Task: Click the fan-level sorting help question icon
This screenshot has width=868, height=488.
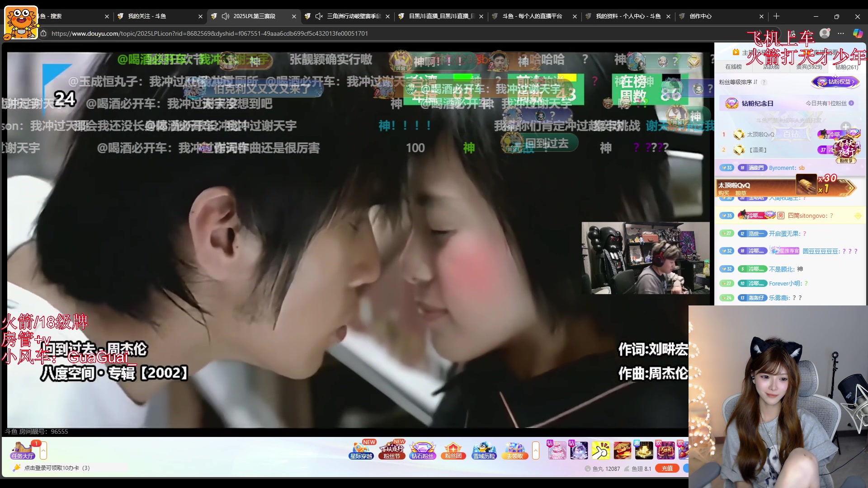Action: pyautogui.click(x=764, y=82)
